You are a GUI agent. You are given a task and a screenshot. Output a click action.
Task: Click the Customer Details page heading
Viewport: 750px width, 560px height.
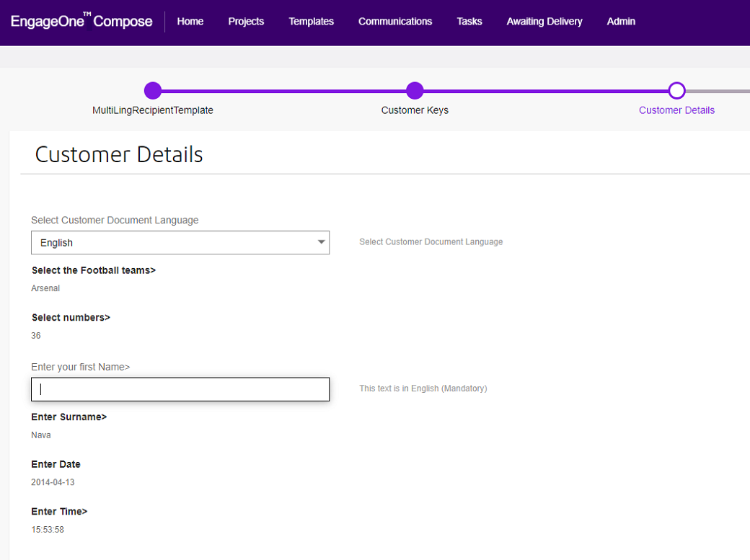coord(119,154)
